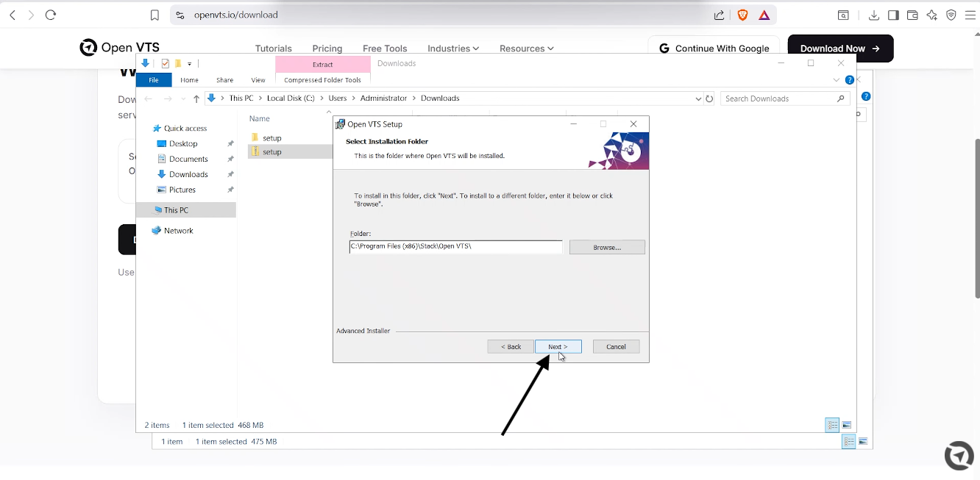Click Next in the Open VTS Setup

[x=558, y=346]
